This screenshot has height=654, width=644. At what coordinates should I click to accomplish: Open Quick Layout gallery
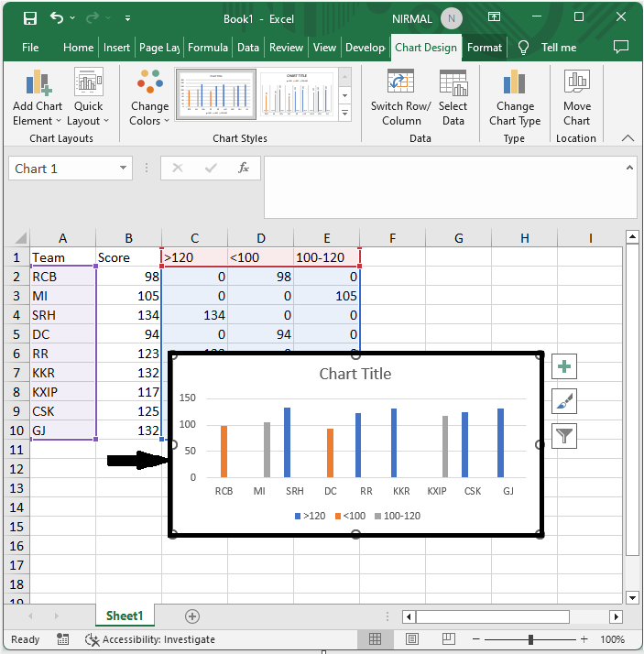click(x=88, y=98)
